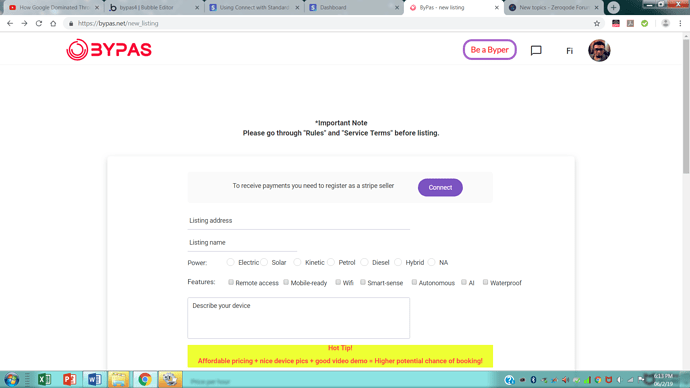Close the 'bypas4 | Bubble Editor' tab
This screenshot has height=388, width=690.
click(197, 7)
